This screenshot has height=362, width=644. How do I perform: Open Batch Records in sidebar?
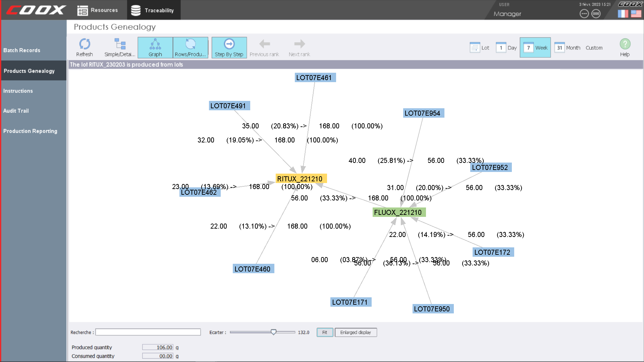pyautogui.click(x=22, y=50)
